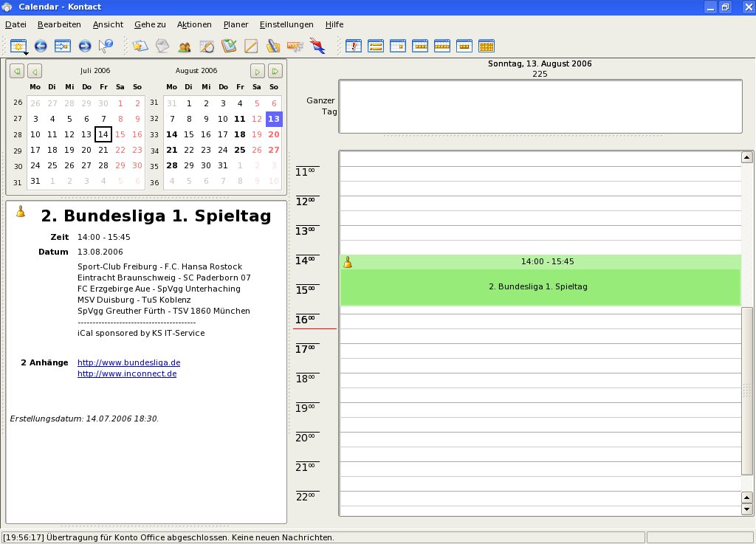Open the New Event dropdown arrow

pos(26,53)
